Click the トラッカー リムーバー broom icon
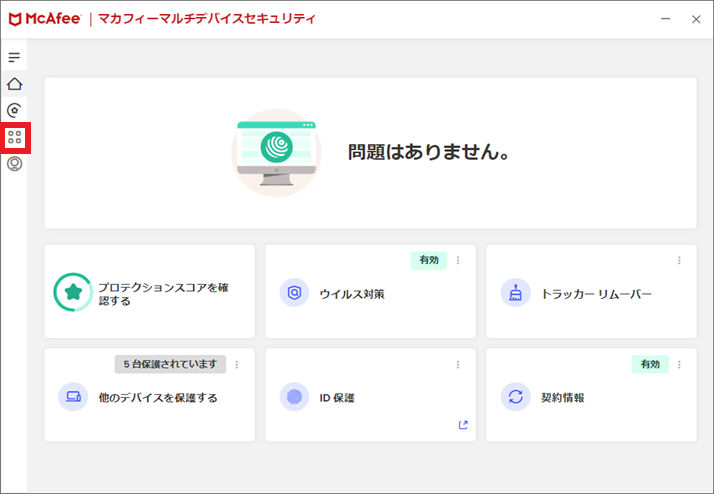The image size is (714, 494). click(x=515, y=292)
